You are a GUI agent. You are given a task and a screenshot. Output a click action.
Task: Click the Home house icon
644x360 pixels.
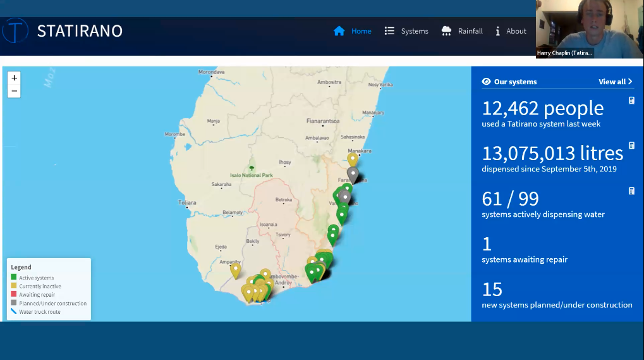[x=339, y=31]
